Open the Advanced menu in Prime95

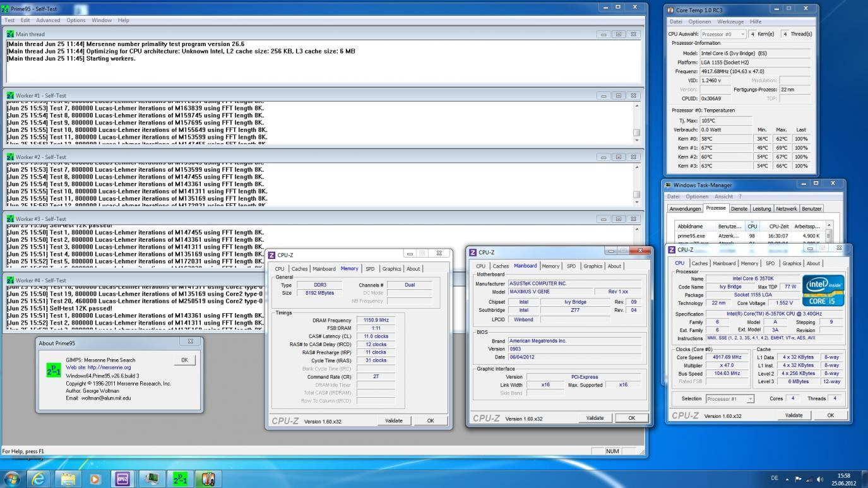[48, 20]
